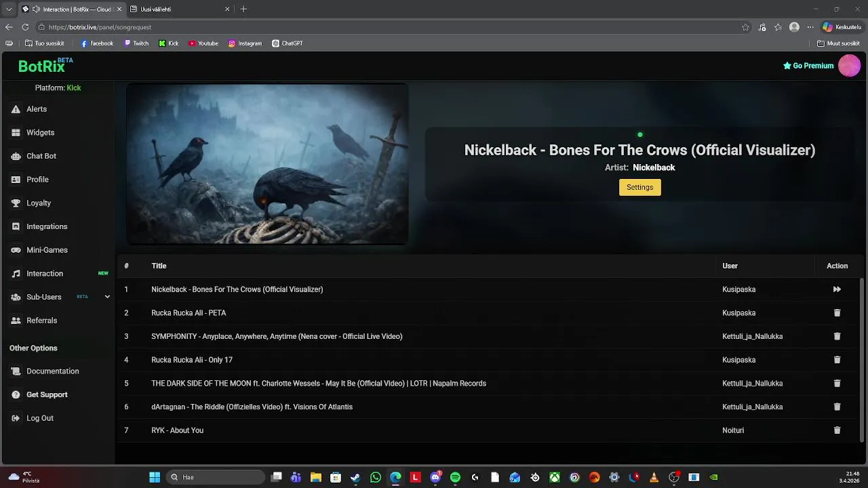Open the ChatGPT bookmark
This screenshot has height=488, width=868.
(x=288, y=43)
